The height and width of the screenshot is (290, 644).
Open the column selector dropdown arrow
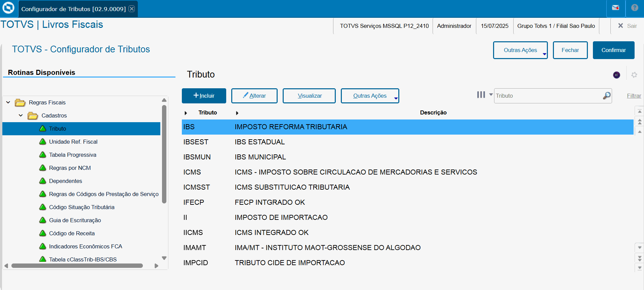[491, 95]
